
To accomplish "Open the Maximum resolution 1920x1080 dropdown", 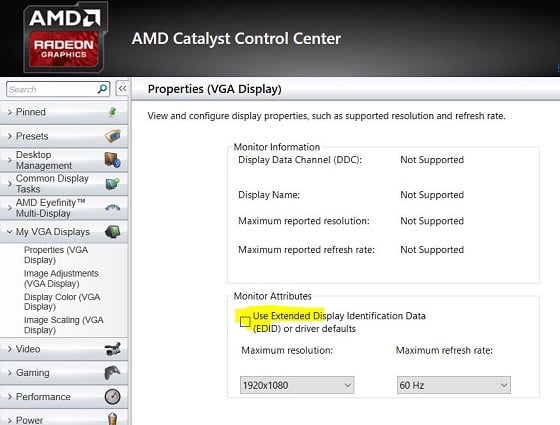I will pos(297,385).
